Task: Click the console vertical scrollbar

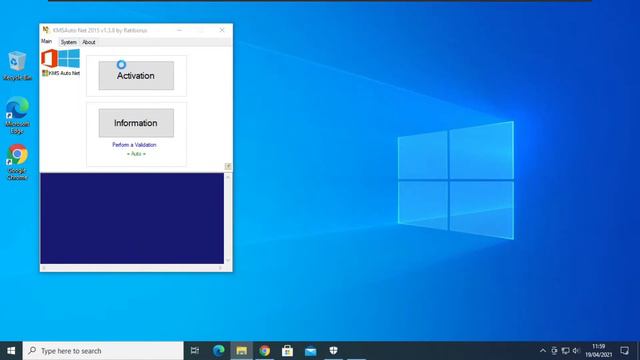Action: click(x=228, y=218)
